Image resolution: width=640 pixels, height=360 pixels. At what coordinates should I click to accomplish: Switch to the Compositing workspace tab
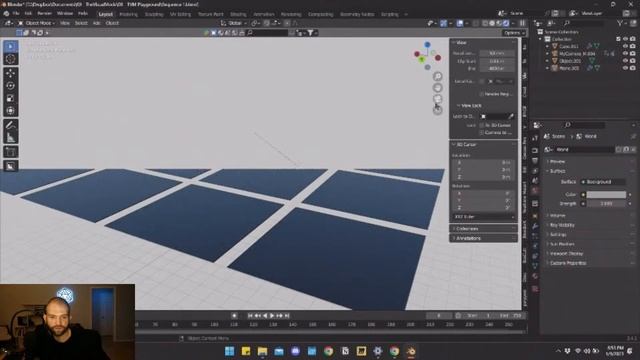tap(320, 14)
